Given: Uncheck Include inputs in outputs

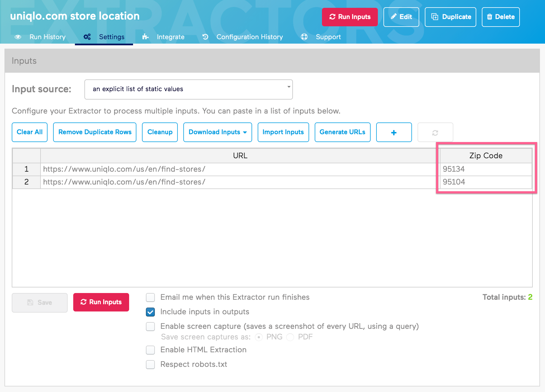Looking at the screenshot, I should coord(150,312).
